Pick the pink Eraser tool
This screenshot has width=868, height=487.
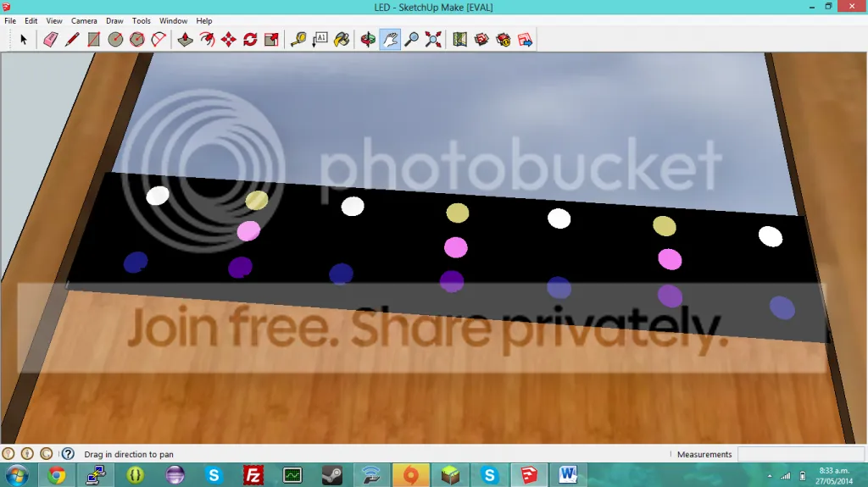coord(50,39)
